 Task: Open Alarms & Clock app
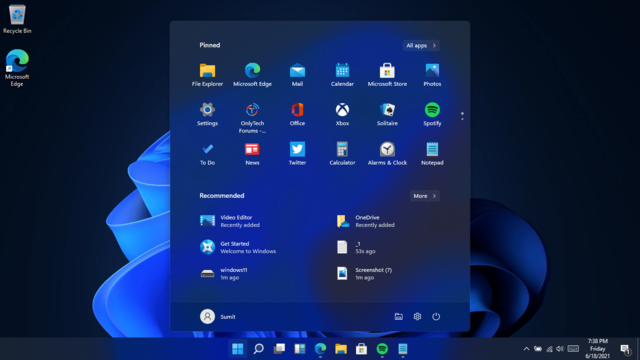[387, 154]
